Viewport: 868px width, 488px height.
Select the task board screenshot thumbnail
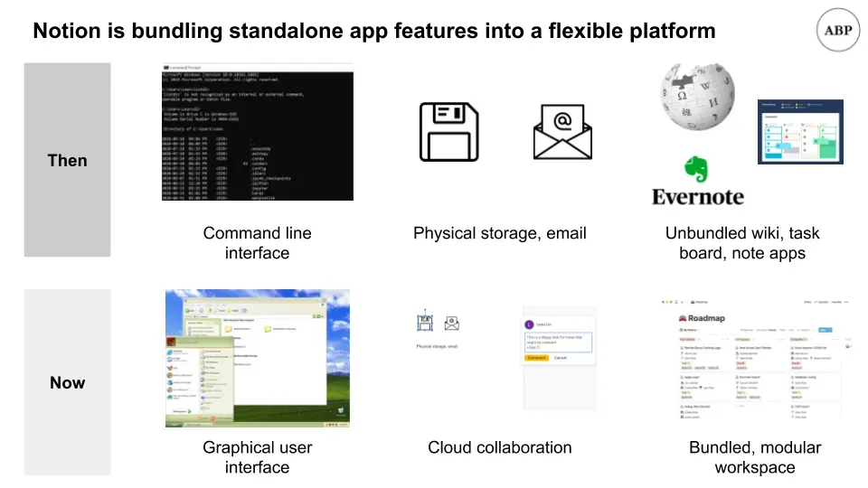(x=799, y=132)
